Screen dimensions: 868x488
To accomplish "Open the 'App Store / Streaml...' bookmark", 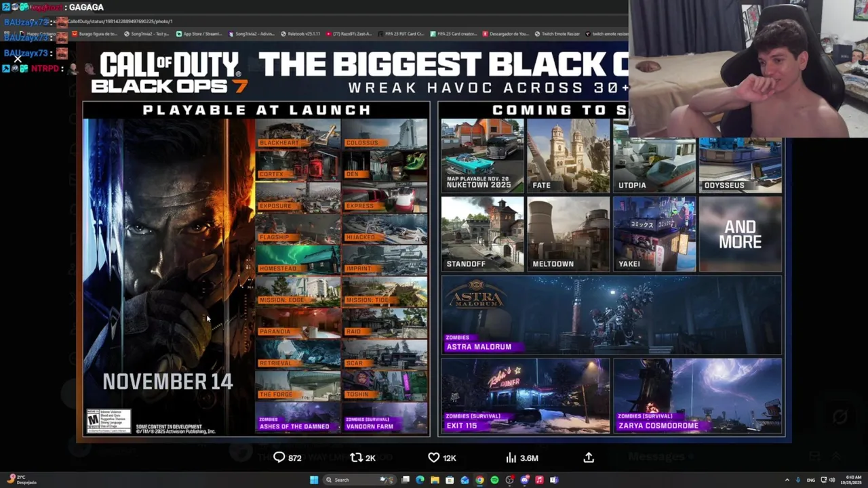I will point(199,34).
